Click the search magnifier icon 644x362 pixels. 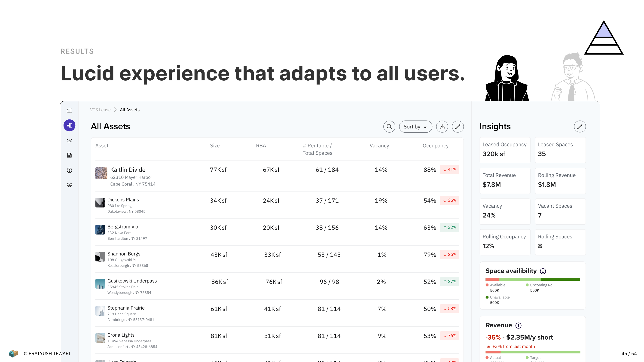pos(389,127)
